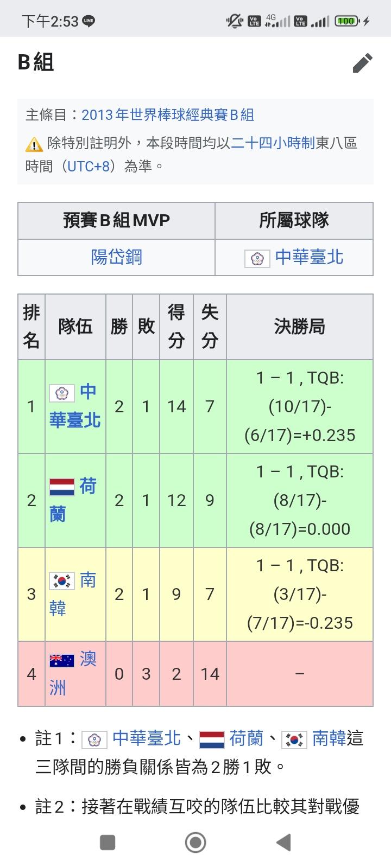Tap the Netherlands flag in the rank 2 row
Image resolution: width=391 pixels, height=868 pixels.
pos(62,487)
